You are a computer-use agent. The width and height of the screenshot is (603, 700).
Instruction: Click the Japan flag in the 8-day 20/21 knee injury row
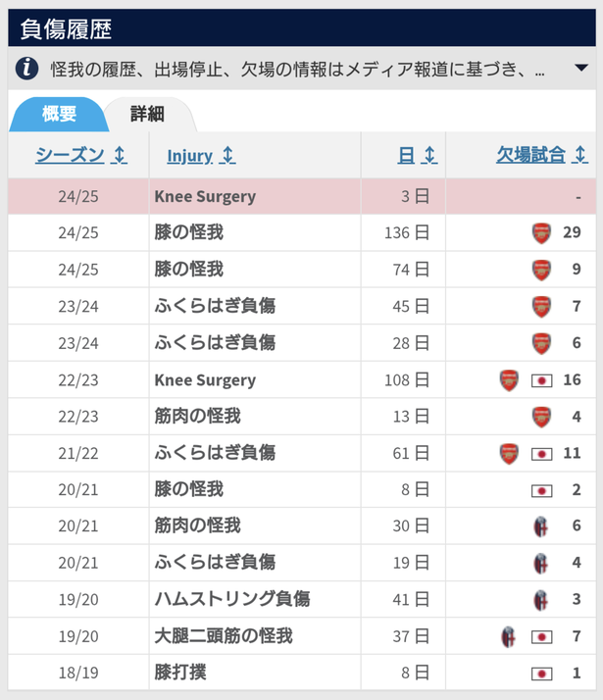pyautogui.click(x=541, y=490)
